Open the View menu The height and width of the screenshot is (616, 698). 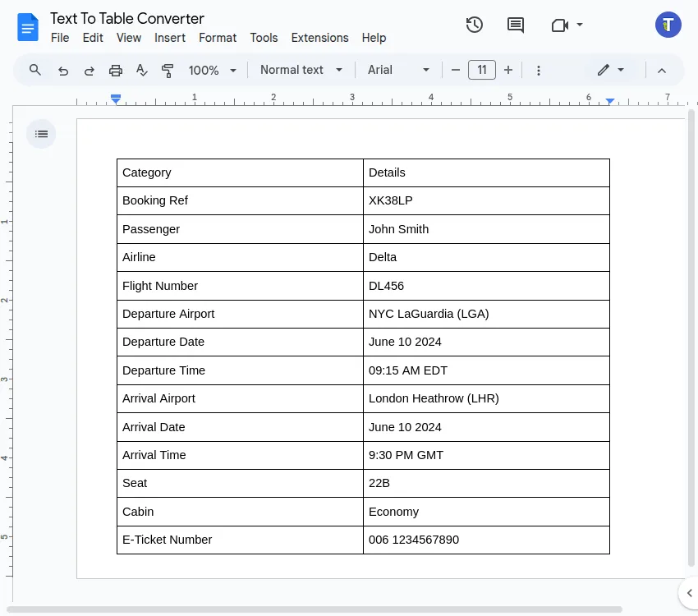[x=129, y=38]
